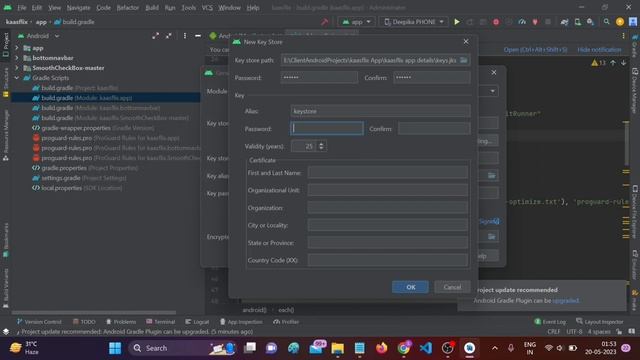The height and width of the screenshot is (360, 640).
Task: Open the Build menu
Action: (x=152, y=7)
